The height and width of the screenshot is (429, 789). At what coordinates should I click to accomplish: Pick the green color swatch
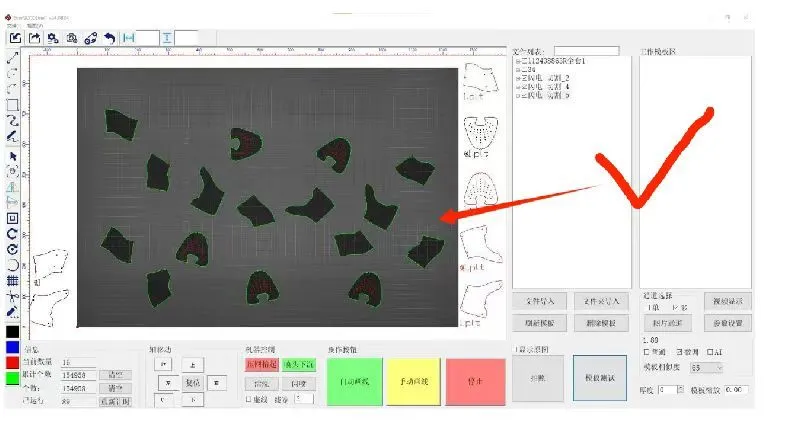pyautogui.click(x=13, y=378)
